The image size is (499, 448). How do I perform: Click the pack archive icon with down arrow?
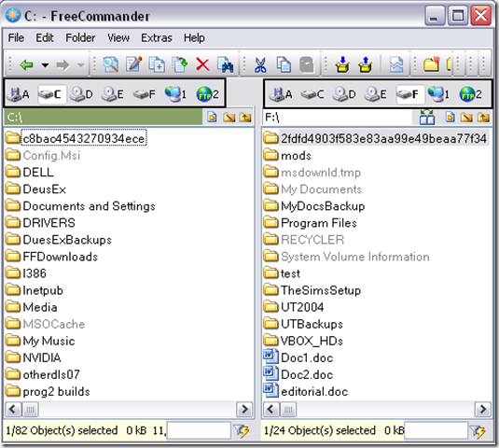(342, 64)
